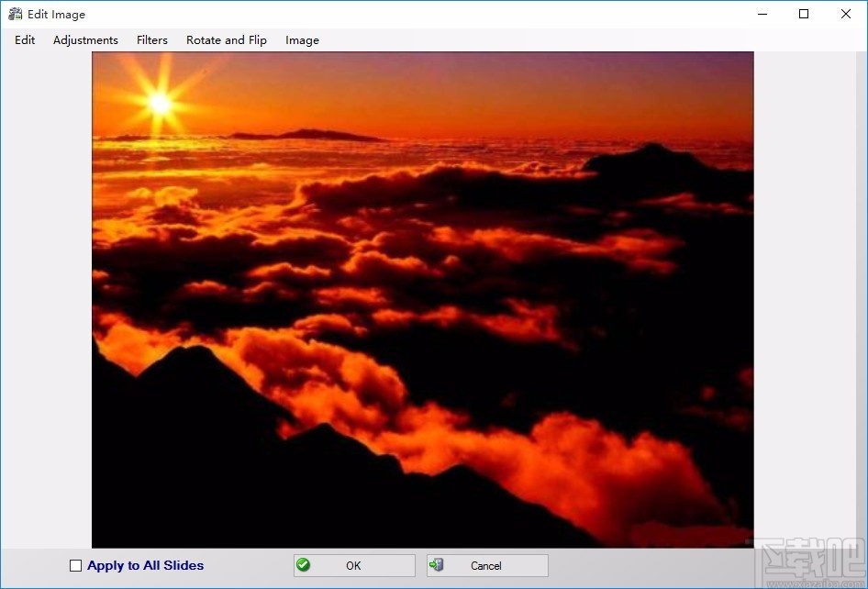Click the exit-door icon on Cancel button
868x589 pixels.
(x=437, y=565)
